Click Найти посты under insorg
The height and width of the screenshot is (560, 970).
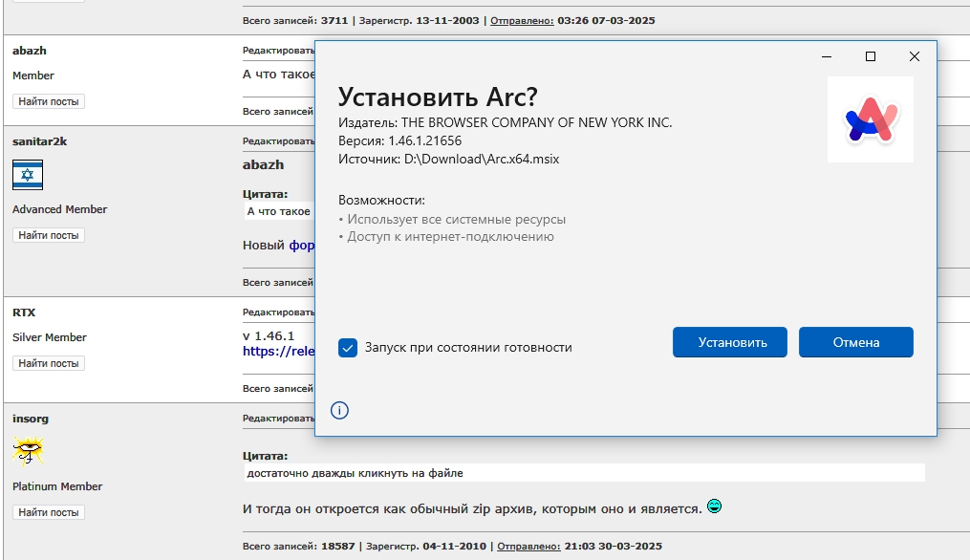pyautogui.click(x=48, y=512)
